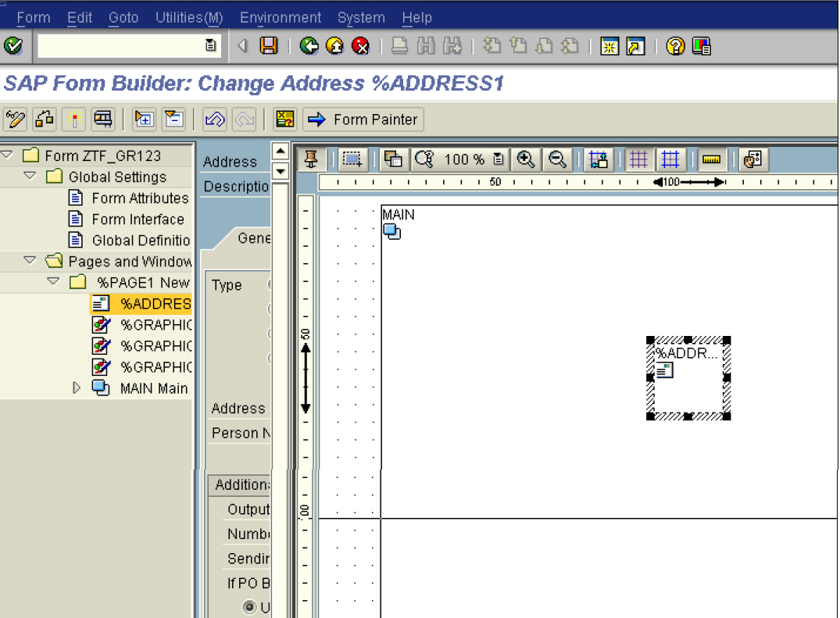Click the horizontal ruler 100 position marker
840x618 pixels.
click(689, 182)
